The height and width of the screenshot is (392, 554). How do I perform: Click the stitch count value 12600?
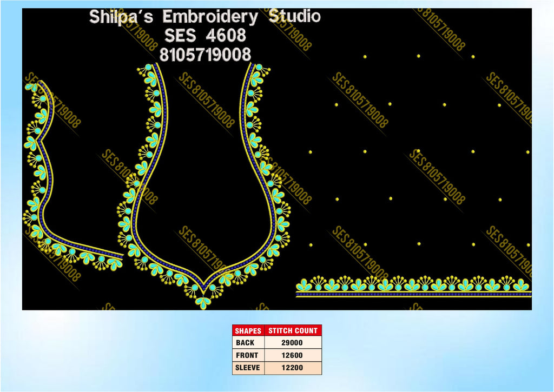click(x=292, y=355)
